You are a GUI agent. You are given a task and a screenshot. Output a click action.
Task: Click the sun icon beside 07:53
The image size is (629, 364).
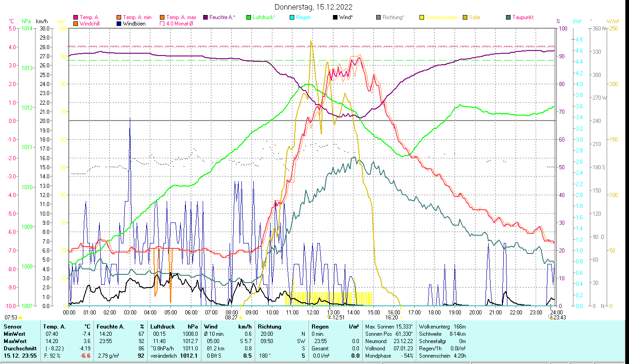click(20, 318)
